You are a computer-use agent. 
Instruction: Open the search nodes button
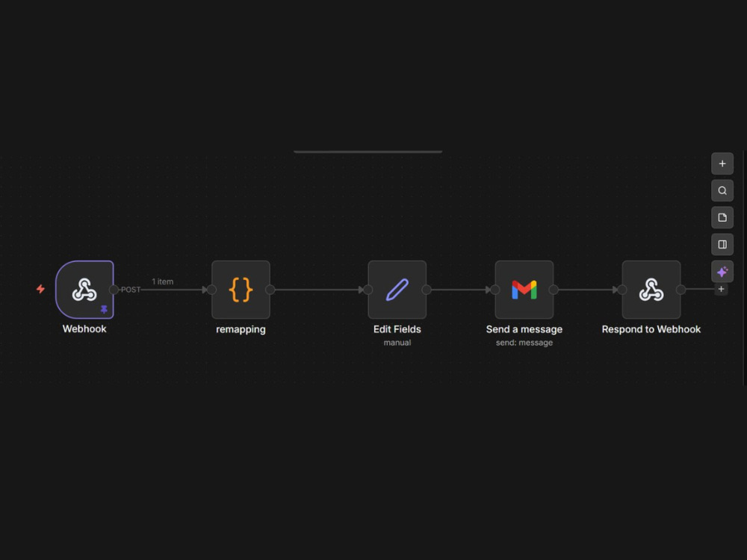tap(722, 191)
